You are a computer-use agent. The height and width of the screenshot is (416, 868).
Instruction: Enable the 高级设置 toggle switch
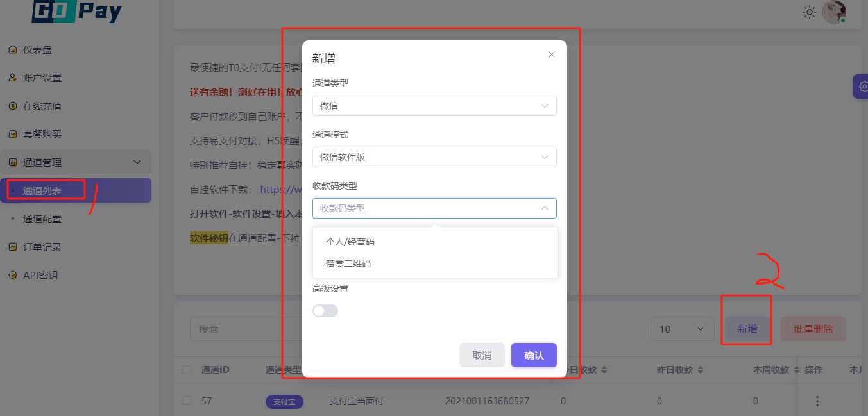coord(325,311)
